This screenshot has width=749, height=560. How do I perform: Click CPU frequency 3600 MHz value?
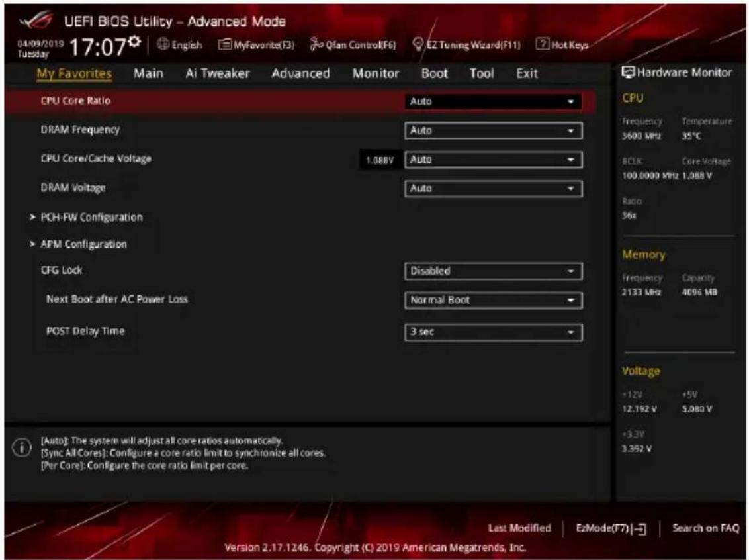pyautogui.click(x=642, y=136)
